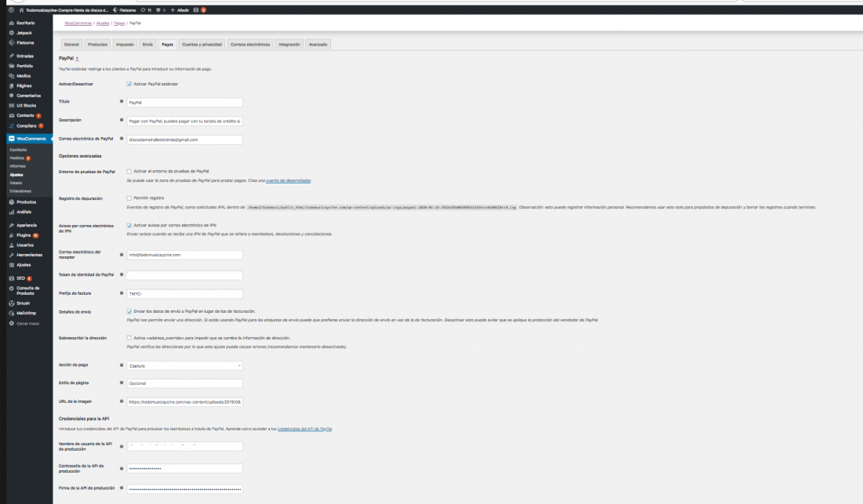Open the Integración tab
863x504 pixels.
[289, 45]
